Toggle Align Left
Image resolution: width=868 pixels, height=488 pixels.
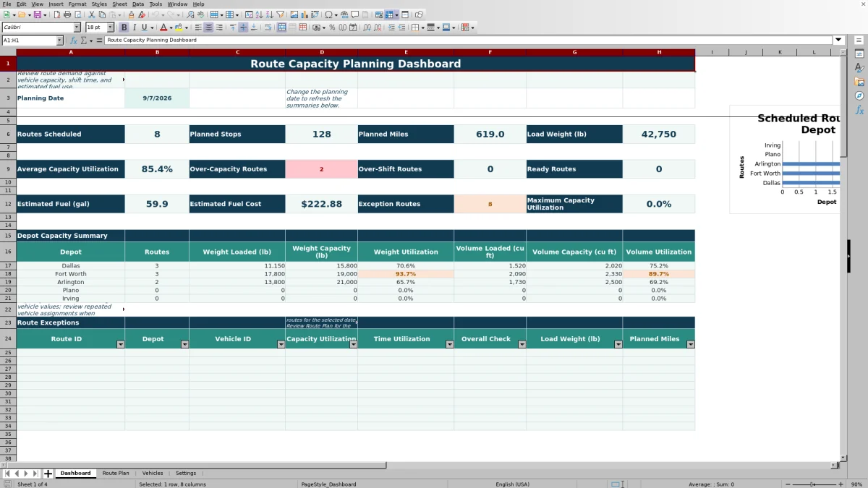click(197, 27)
